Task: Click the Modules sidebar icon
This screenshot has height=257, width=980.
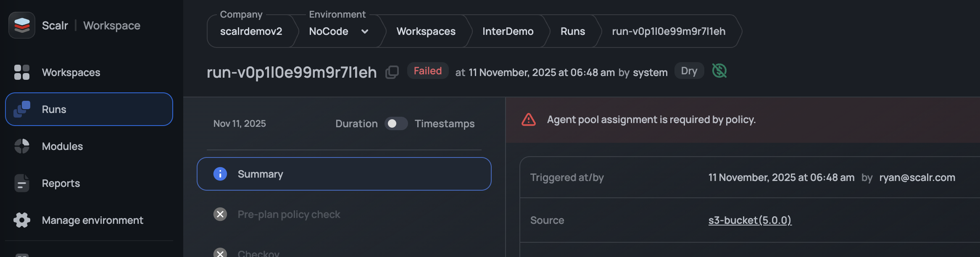Action: point(22,146)
